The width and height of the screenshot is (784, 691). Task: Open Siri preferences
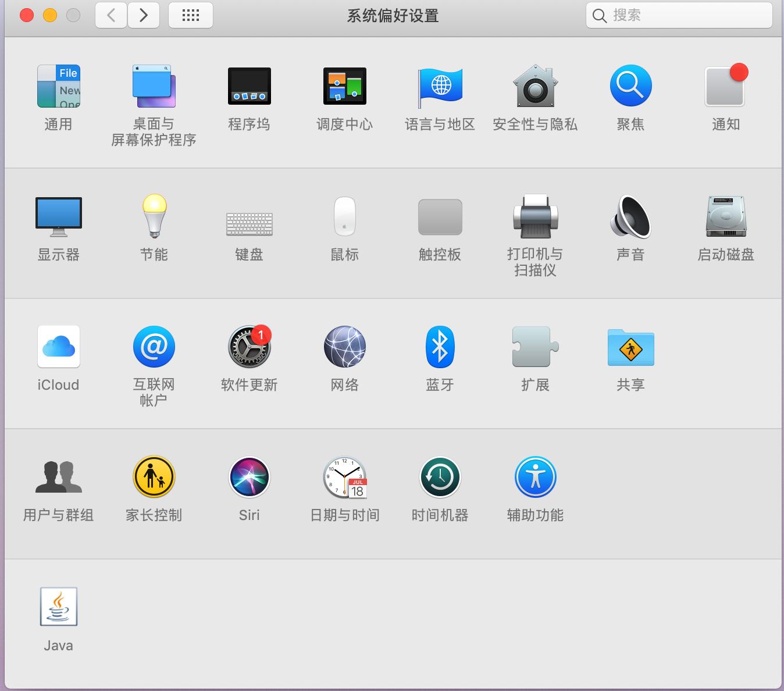click(x=250, y=477)
